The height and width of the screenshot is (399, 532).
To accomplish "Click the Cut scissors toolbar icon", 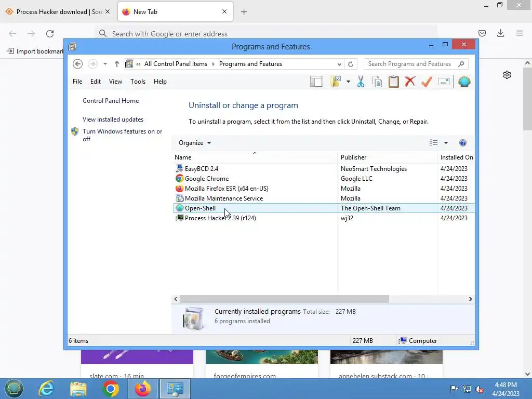I will click(x=361, y=82).
